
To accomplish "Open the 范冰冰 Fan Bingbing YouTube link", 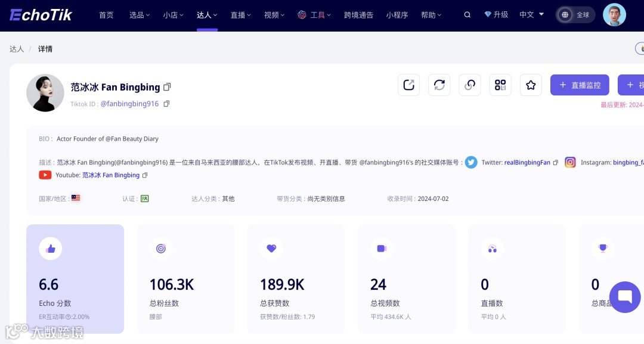I will tap(111, 175).
